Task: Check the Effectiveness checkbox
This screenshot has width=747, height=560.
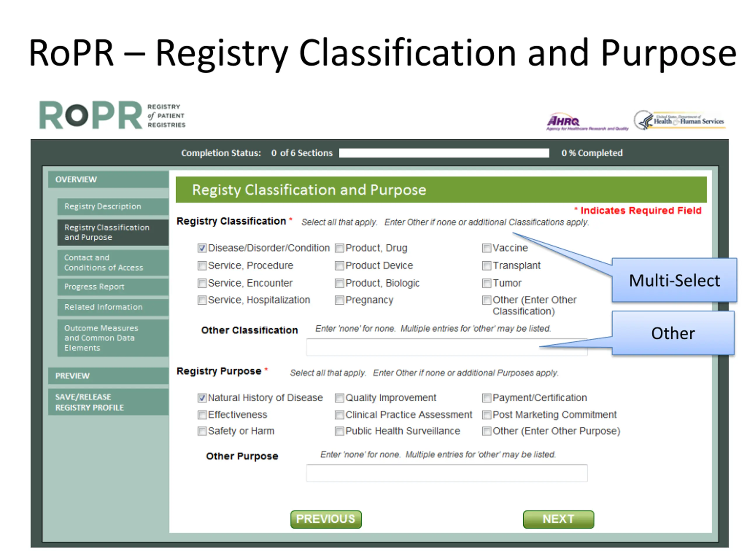Action: [202, 415]
